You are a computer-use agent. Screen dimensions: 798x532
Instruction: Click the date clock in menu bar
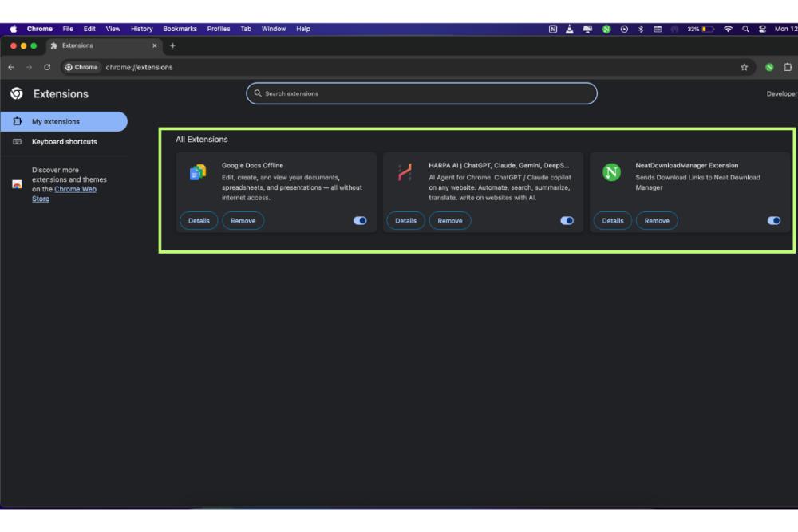786,29
